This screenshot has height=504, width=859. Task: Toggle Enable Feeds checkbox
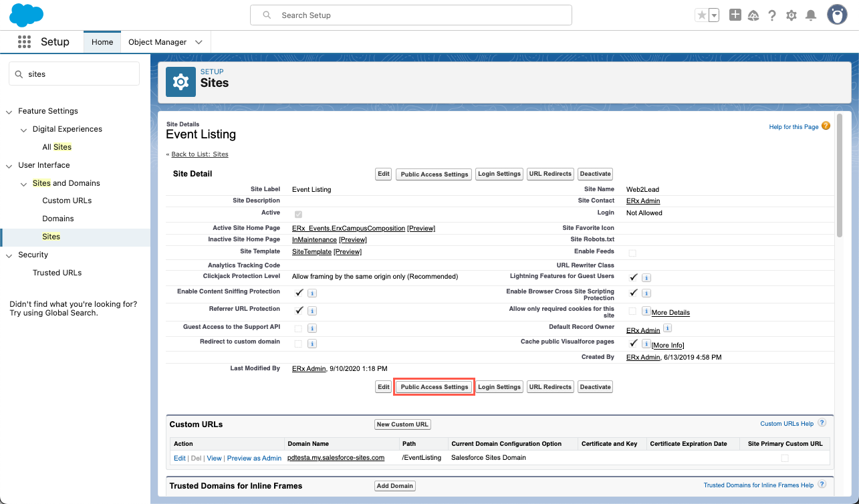pos(632,253)
